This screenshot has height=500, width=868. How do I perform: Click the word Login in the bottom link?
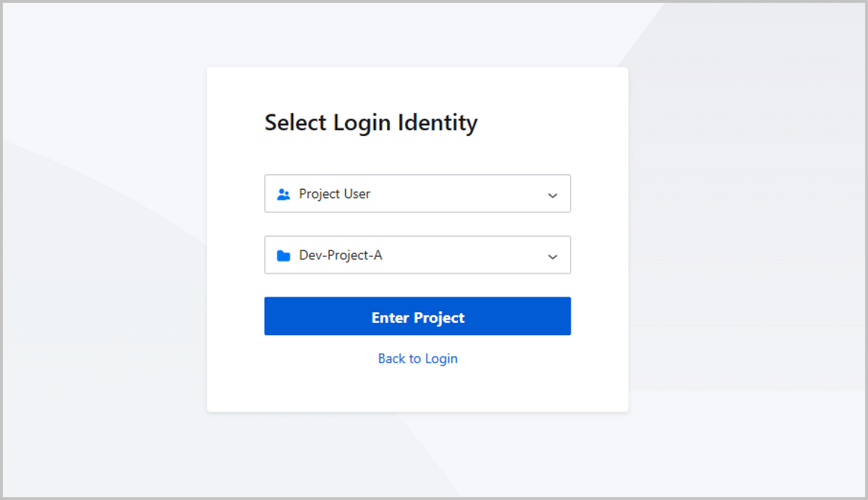click(441, 359)
